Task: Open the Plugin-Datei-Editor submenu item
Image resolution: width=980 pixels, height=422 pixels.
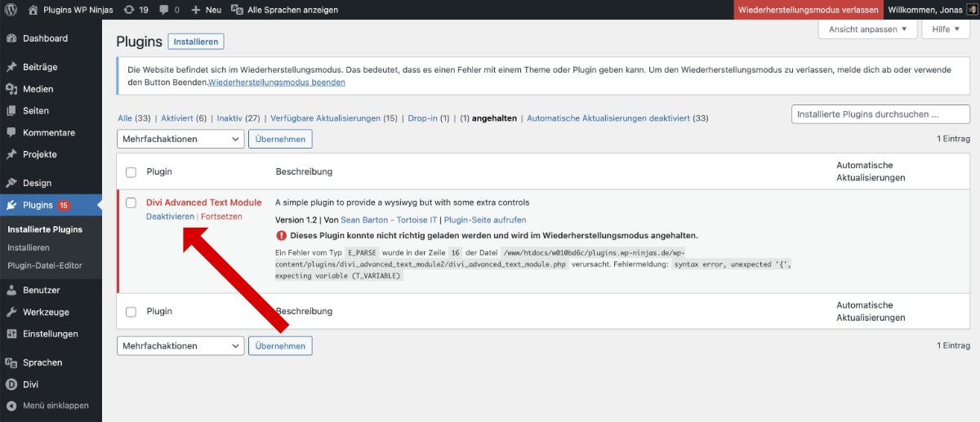Action: click(x=45, y=265)
